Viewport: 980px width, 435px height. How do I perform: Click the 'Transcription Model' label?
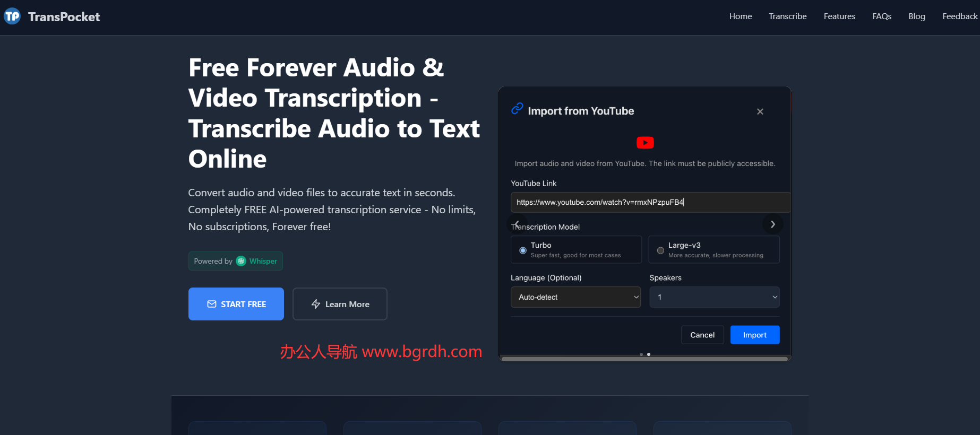pos(545,227)
